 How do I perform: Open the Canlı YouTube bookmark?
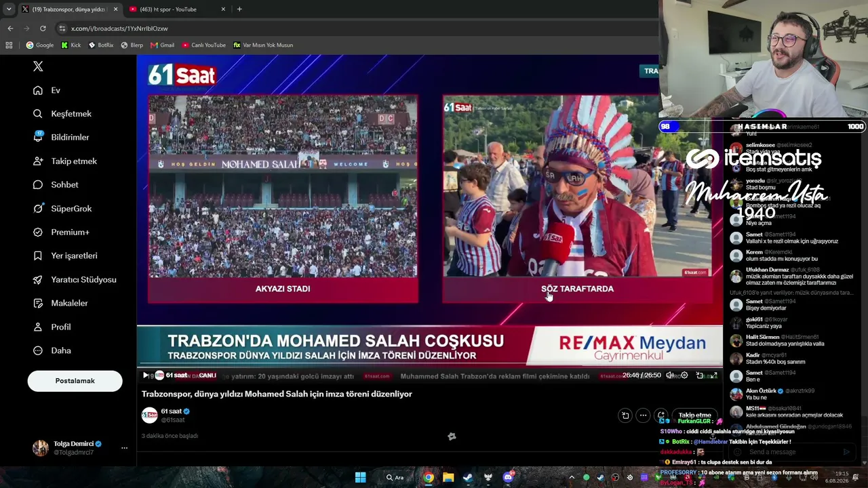click(x=203, y=45)
